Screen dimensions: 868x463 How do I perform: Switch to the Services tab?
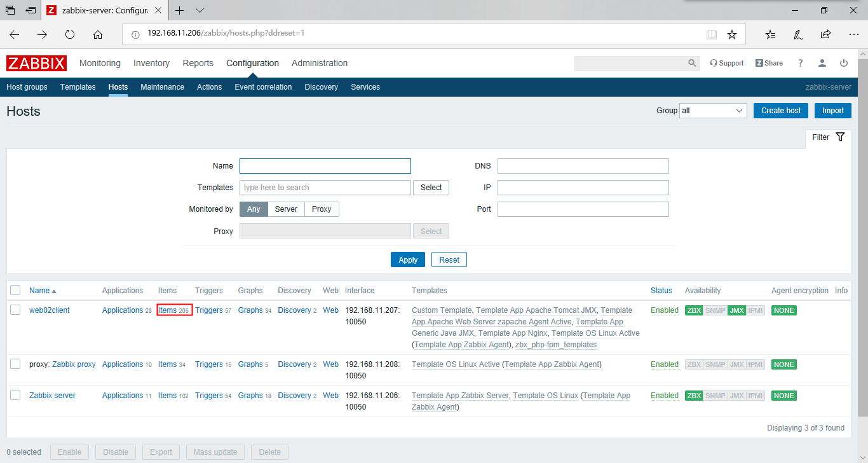pyautogui.click(x=365, y=87)
